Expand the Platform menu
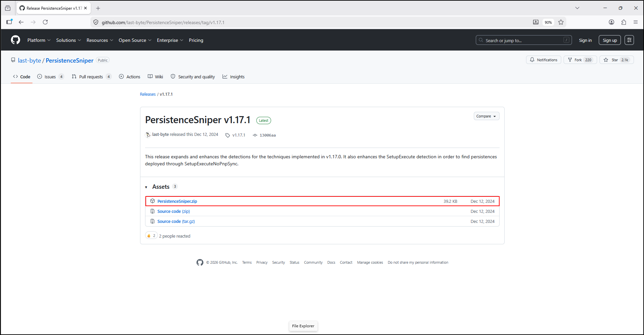The image size is (644, 335). (x=39, y=40)
